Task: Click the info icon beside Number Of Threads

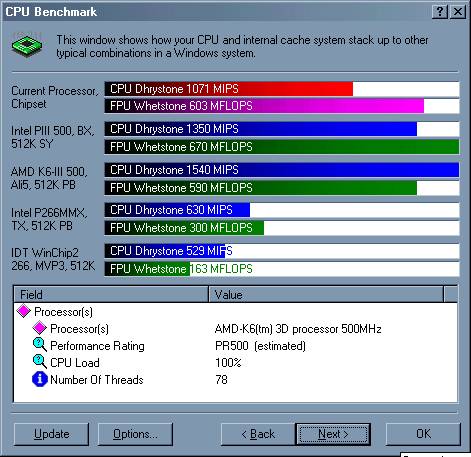Action: click(40, 379)
